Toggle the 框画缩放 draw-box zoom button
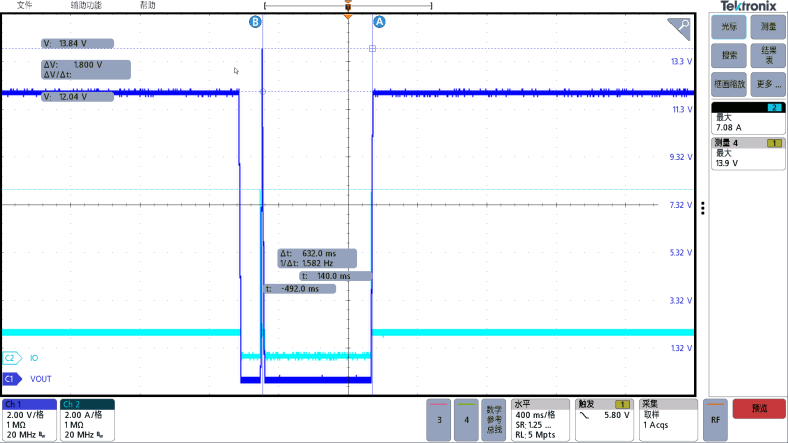Image resolution: width=788 pixels, height=443 pixels. click(730, 83)
